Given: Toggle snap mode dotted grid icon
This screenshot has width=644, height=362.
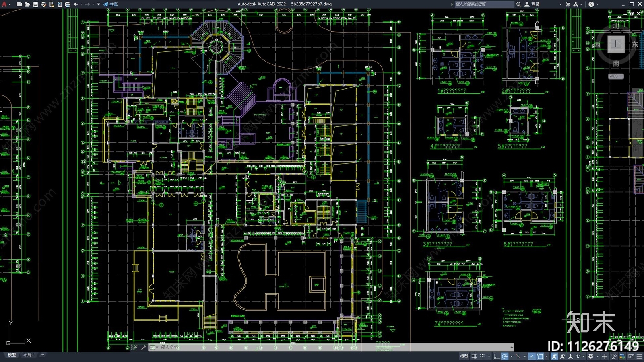Looking at the screenshot, I should coord(482,356).
